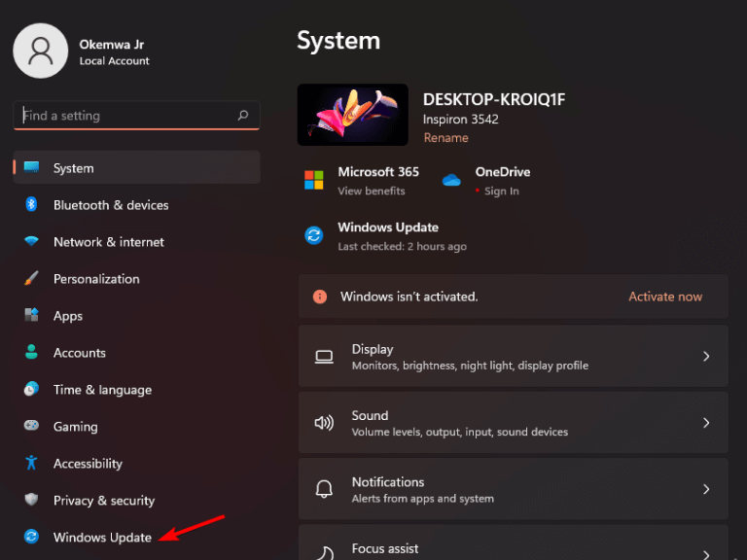Image resolution: width=747 pixels, height=560 pixels.
Task: Click 'Monitors, brightness, night light' description
Action: pyautogui.click(x=470, y=366)
